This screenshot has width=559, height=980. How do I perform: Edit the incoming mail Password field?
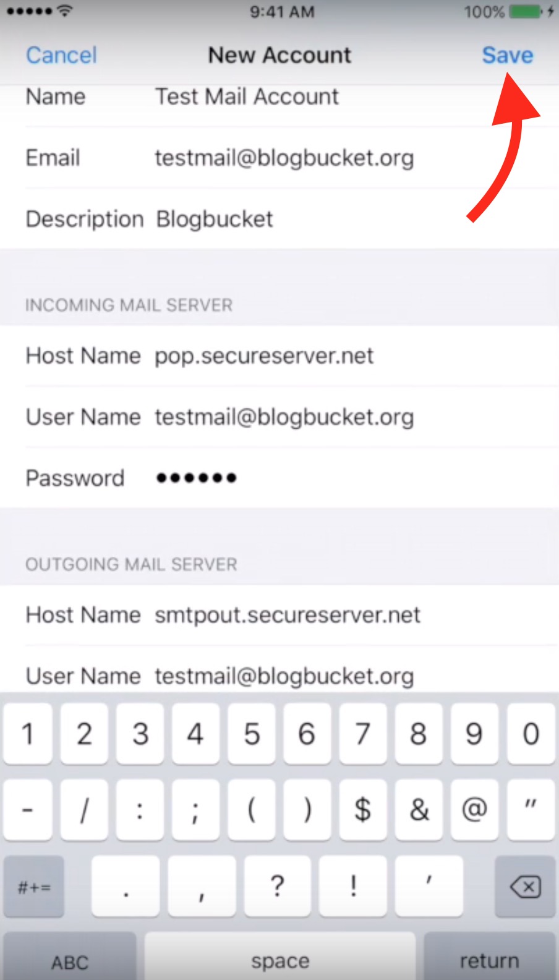tap(279, 478)
